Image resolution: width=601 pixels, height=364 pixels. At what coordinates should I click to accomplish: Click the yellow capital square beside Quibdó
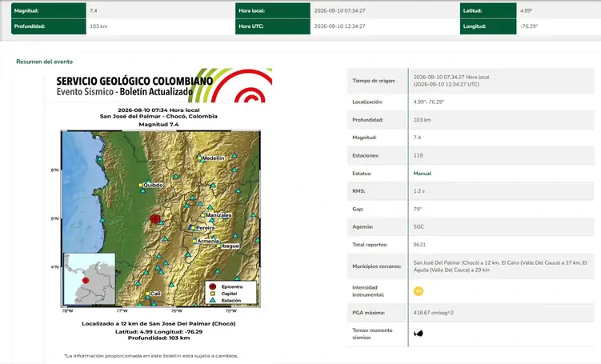coord(141,185)
